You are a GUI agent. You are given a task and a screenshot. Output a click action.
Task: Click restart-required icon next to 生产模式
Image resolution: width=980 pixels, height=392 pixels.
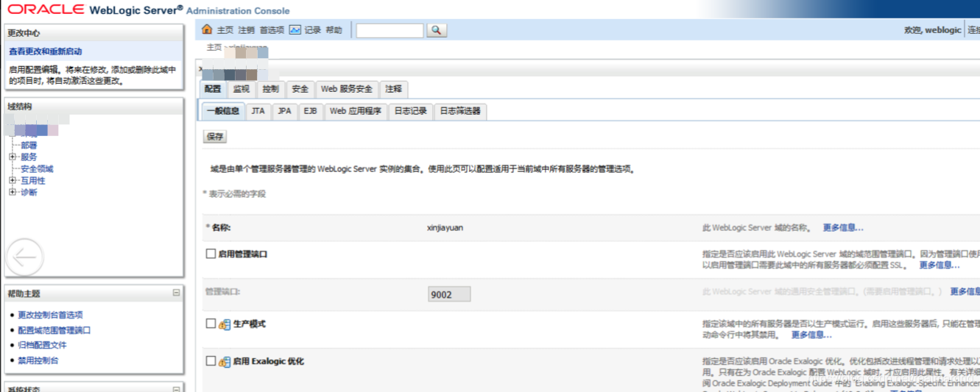pyautogui.click(x=225, y=324)
